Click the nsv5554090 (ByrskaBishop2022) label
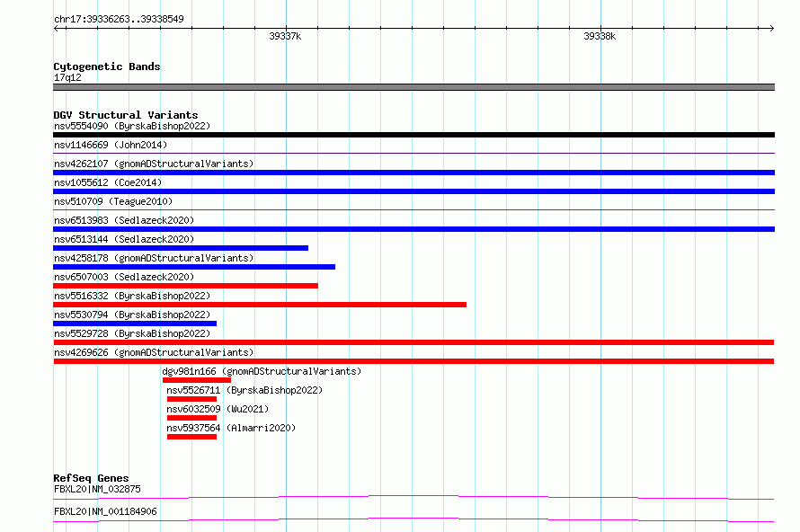Screen dimensions: 800x532 tap(132, 126)
